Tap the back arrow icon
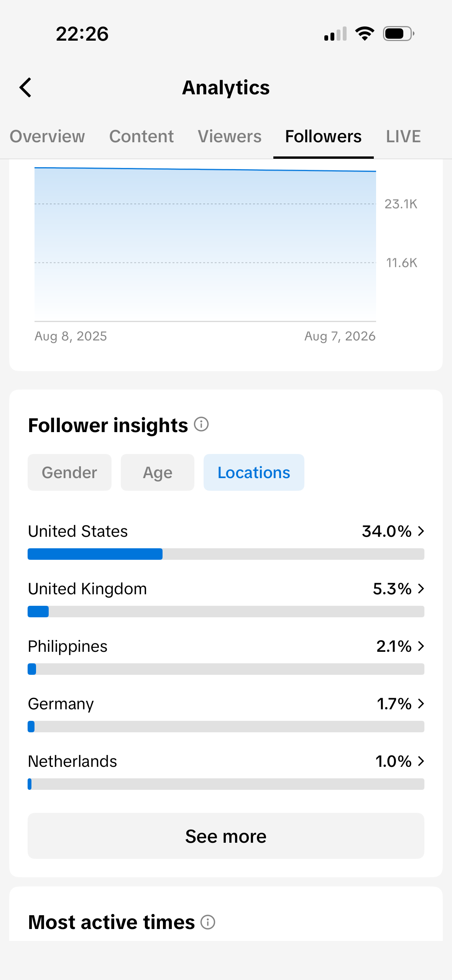452x980 pixels. point(25,87)
